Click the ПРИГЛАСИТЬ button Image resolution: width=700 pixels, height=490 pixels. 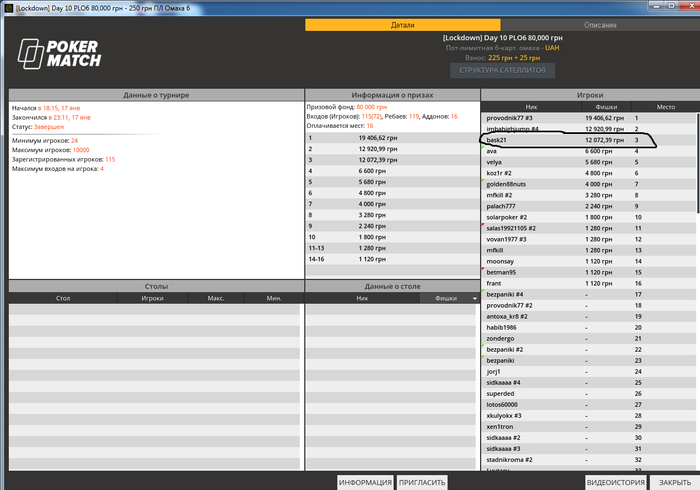tap(422, 482)
